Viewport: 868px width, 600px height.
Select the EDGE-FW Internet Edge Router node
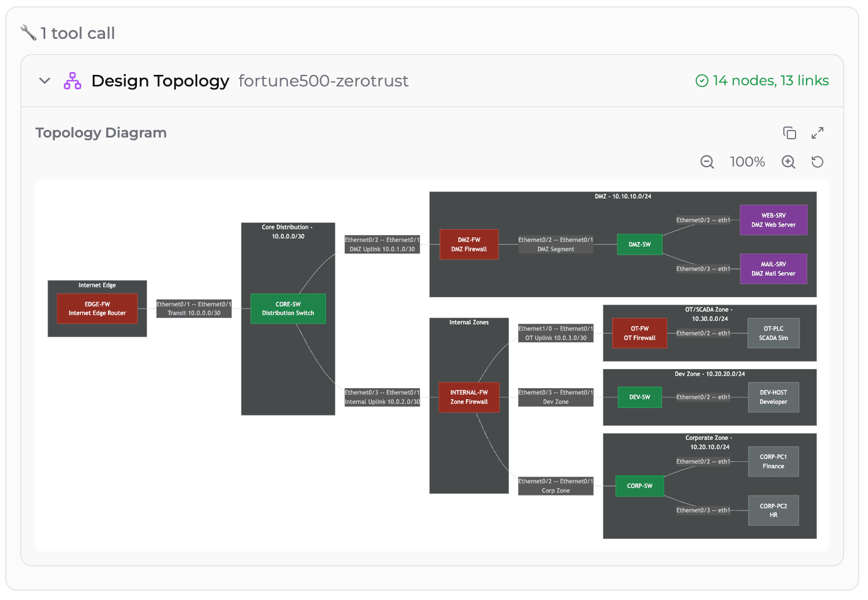97,308
